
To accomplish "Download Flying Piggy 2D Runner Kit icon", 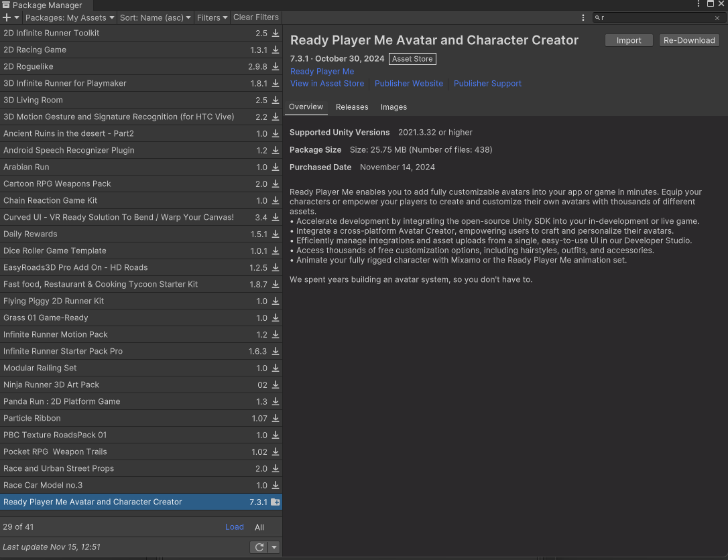I will click(276, 301).
